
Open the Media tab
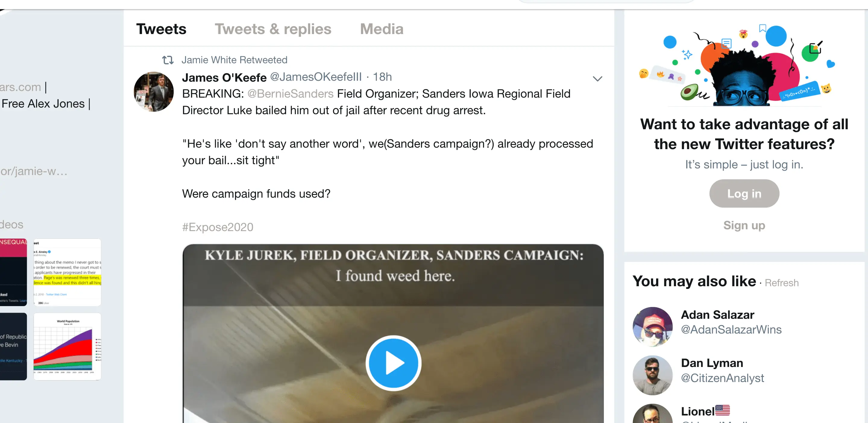382,29
